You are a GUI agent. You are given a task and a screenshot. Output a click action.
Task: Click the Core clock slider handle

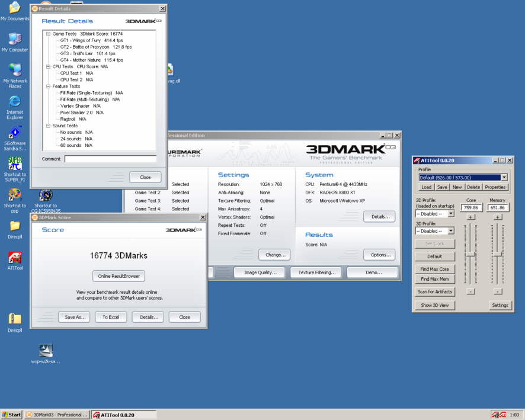(x=471, y=254)
